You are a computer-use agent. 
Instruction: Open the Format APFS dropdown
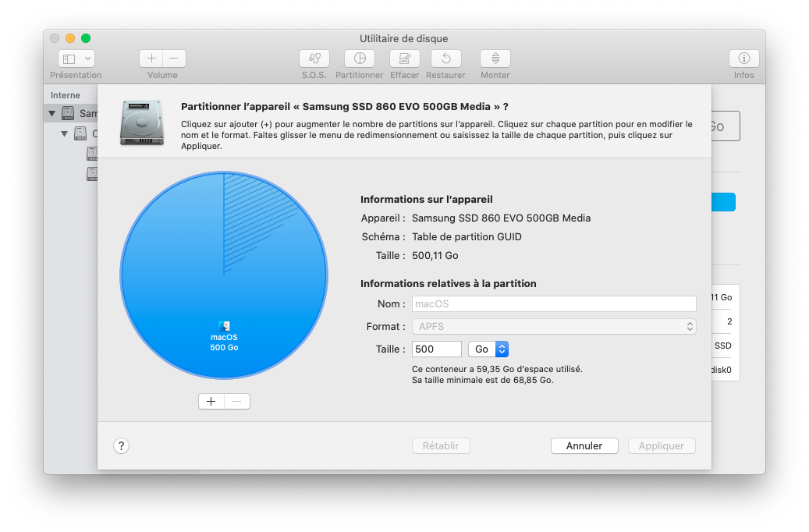pos(554,327)
